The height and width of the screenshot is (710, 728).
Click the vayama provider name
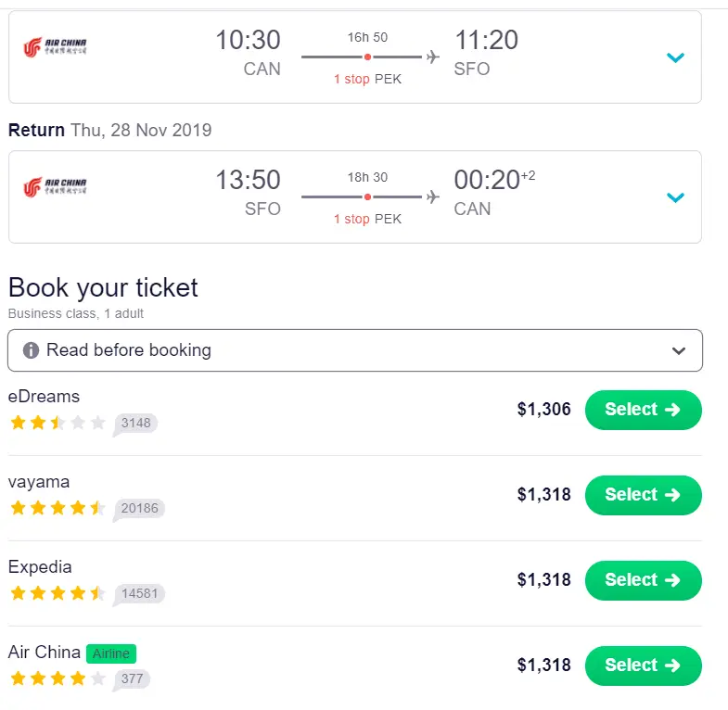point(39,482)
